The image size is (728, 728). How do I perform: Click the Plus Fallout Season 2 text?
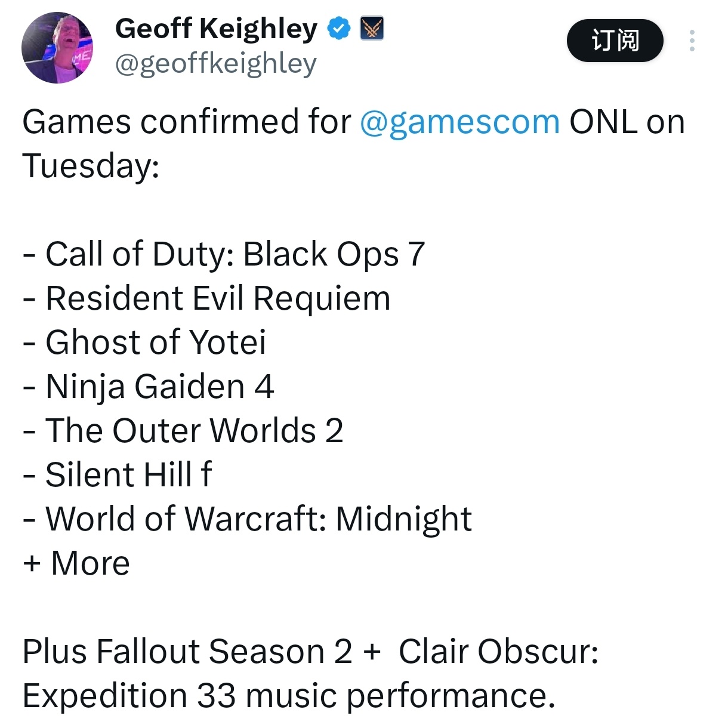(x=187, y=652)
